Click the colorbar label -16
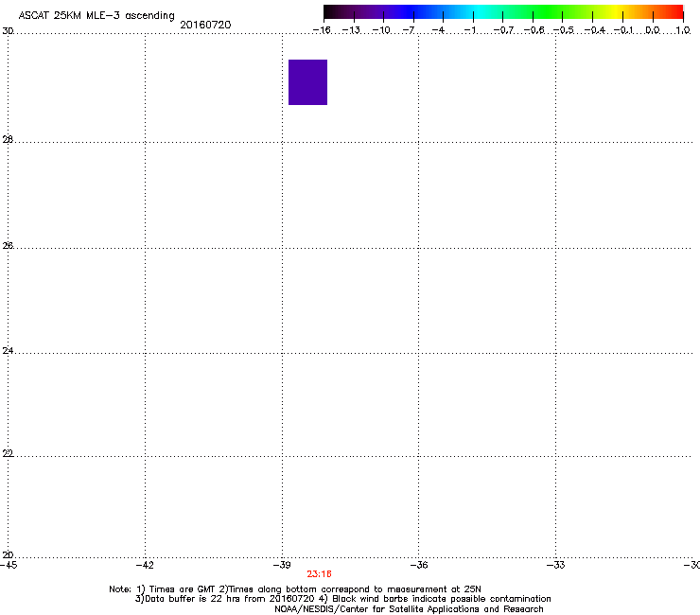This screenshot has width=700, height=615. tap(322, 30)
